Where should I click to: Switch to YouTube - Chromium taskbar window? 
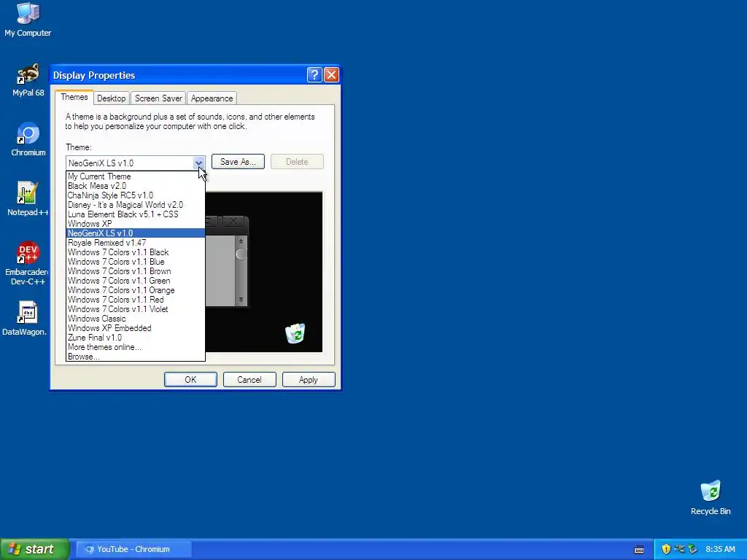134,549
